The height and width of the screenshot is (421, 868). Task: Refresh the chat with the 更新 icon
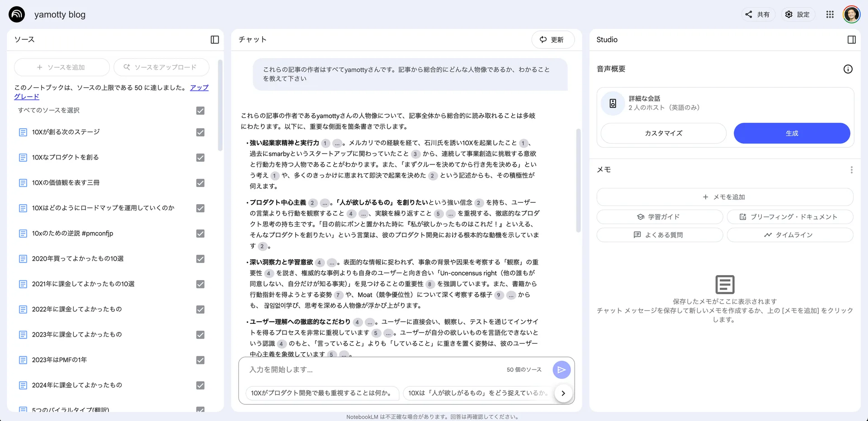tap(552, 40)
